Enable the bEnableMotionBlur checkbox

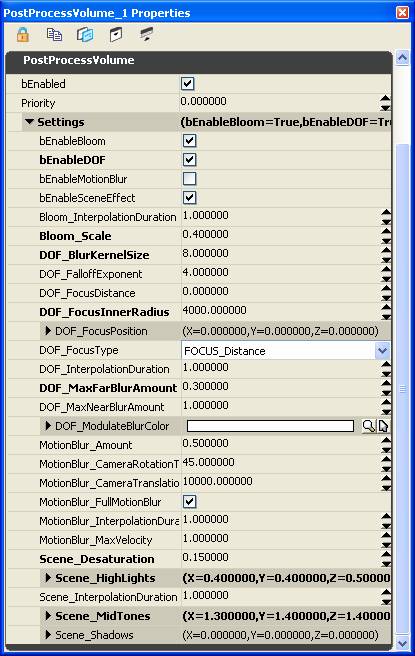[190, 179]
